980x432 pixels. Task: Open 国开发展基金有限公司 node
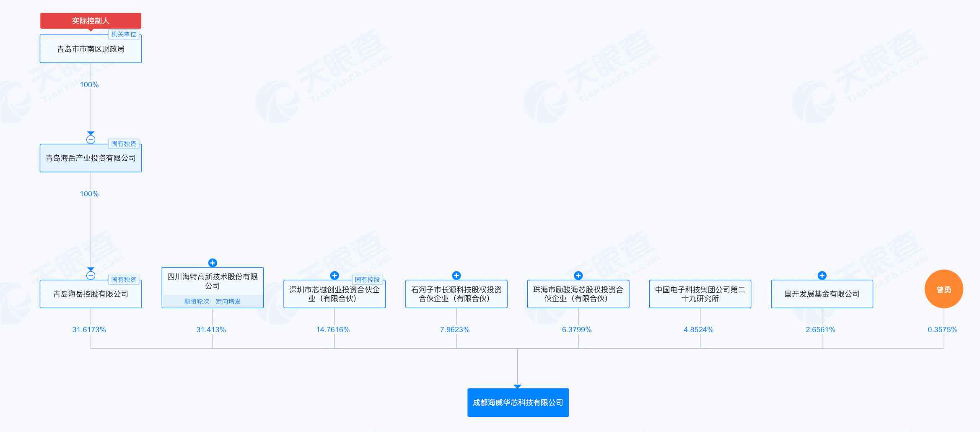click(x=822, y=294)
